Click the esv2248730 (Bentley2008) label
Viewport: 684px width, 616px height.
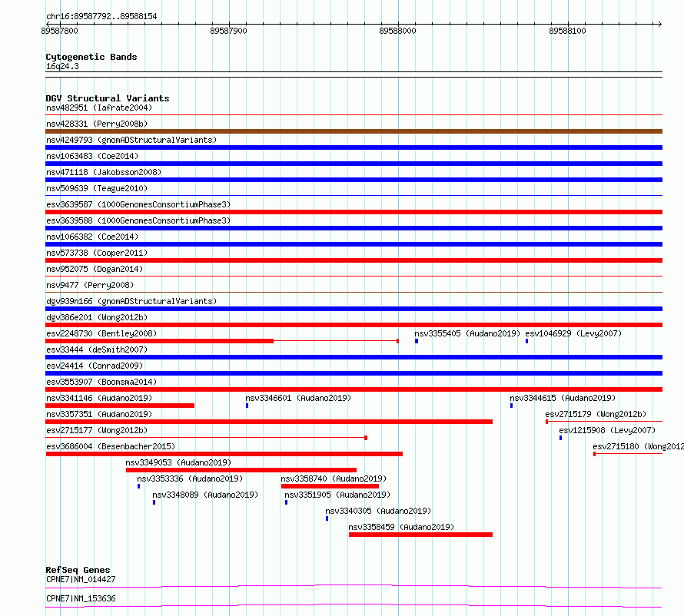click(x=101, y=333)
